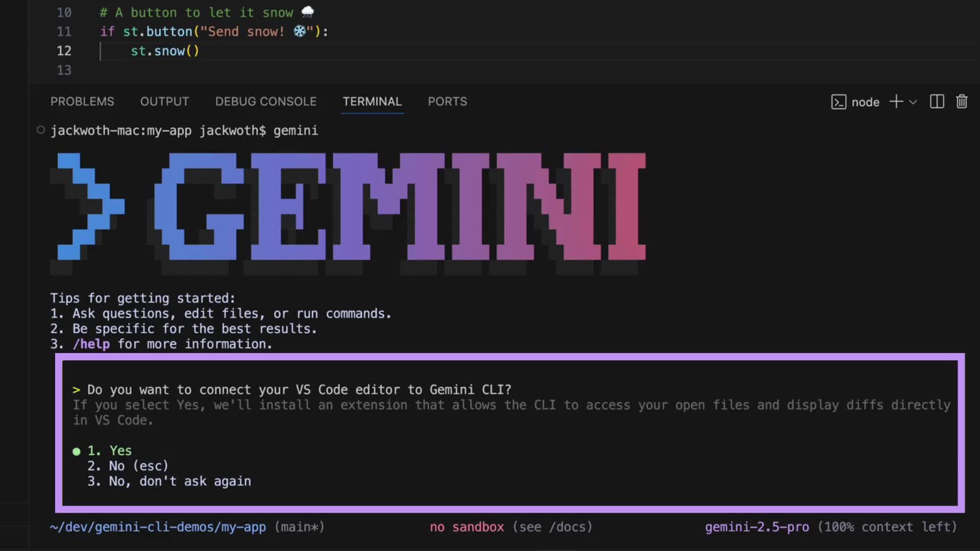The height and width of the screenshot is (551, 980).
Task: Select the TERMINAL tab
Action: click(x=372, y=102)
